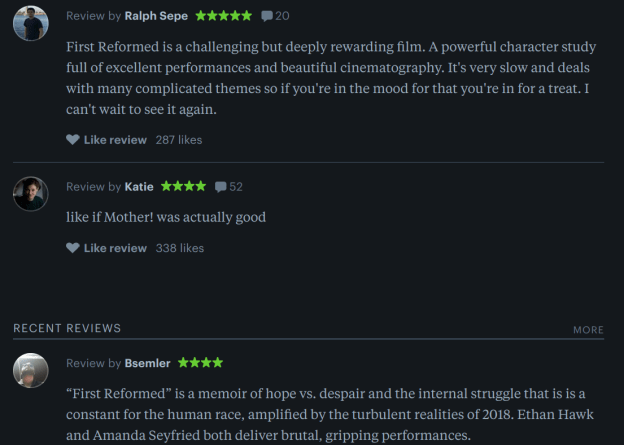The height and width of the screenshot is (445, 624).
Task: View the 338 likes list
Action: point(180,248)
